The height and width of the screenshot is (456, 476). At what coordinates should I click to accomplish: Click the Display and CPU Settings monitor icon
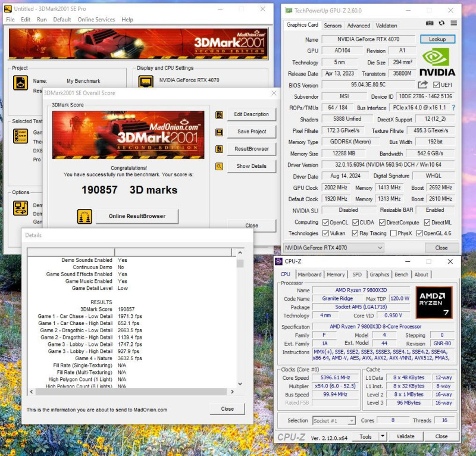point(146,82)
